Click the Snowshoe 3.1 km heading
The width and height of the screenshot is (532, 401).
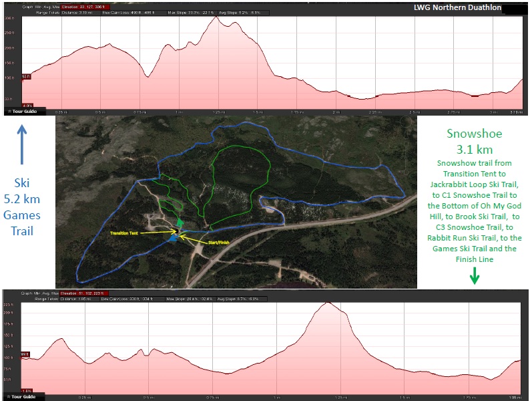pos(474,142)
